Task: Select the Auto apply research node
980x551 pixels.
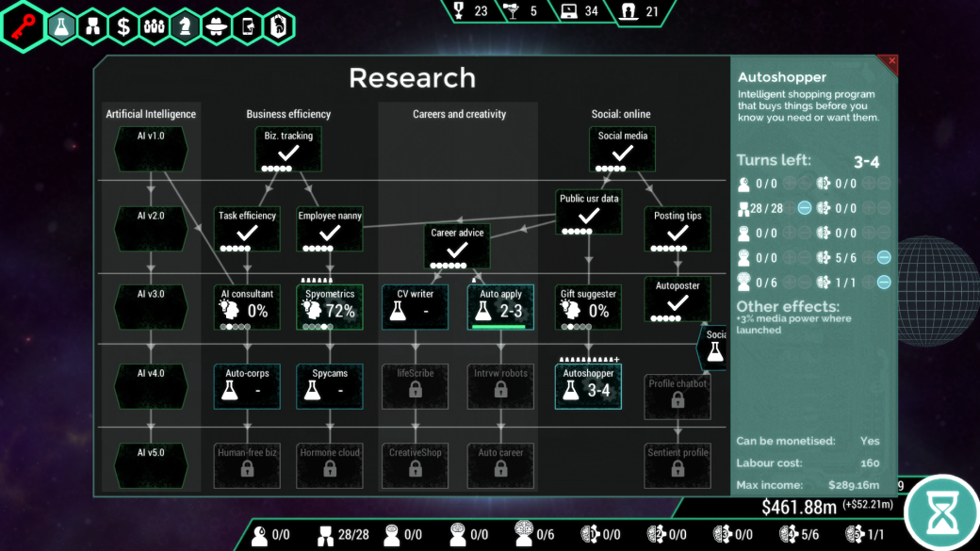Action: (500, 307)
